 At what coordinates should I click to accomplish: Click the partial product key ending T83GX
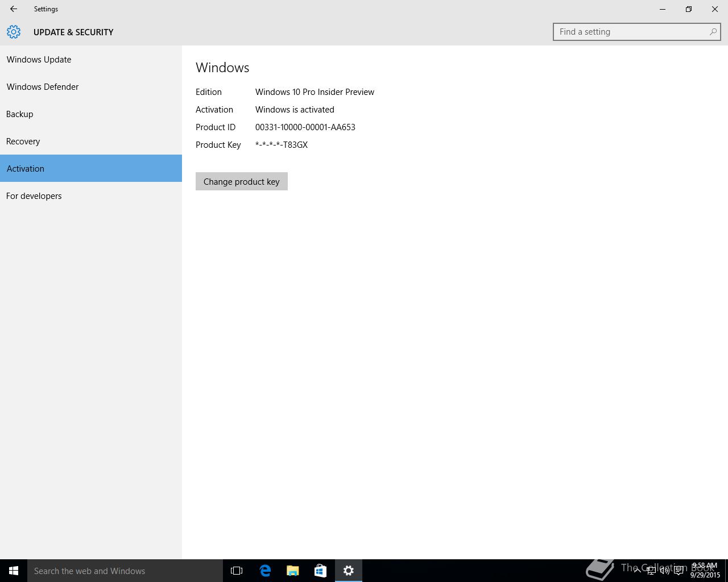coord(282,144)
